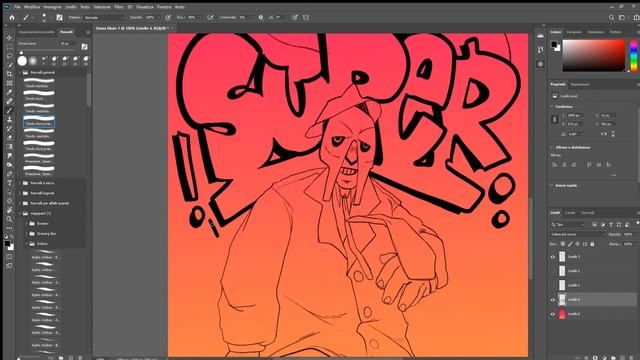This screenshot has height=360, width=640.
Task: Open symmetry paint options butterfly icon
Action: click(x=306, y=18)
